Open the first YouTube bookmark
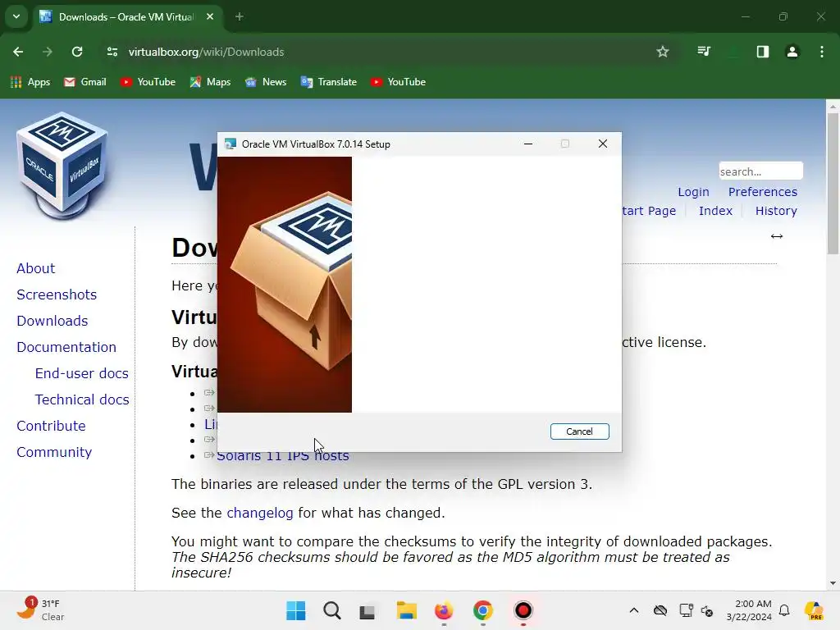Viewport: 840px width, 630px height. [x=148, y=82]
